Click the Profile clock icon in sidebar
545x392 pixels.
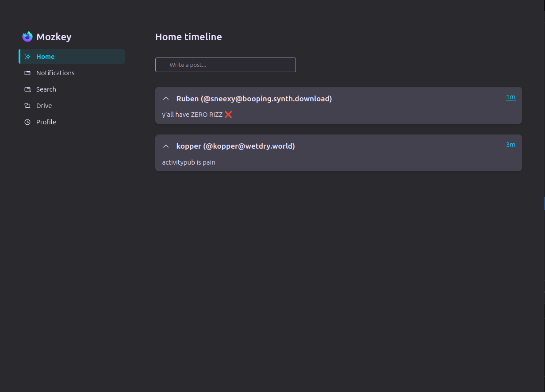[x=27, y=122]
